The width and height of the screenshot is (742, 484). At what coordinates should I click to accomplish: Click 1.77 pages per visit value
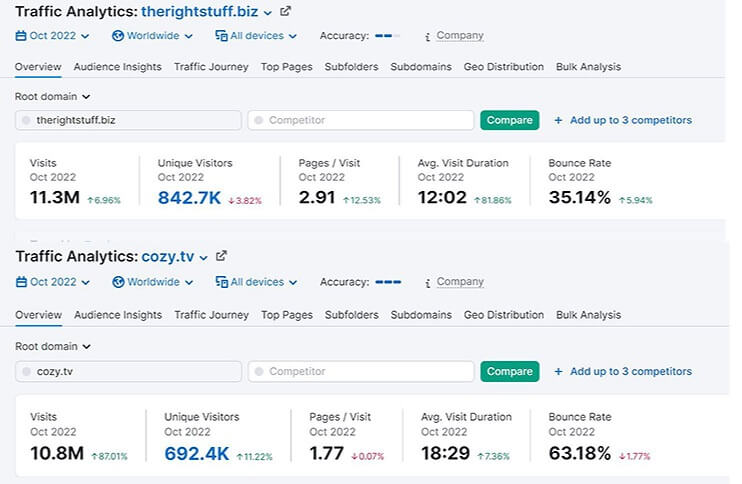pyautogui.click(x=327, y=453)
